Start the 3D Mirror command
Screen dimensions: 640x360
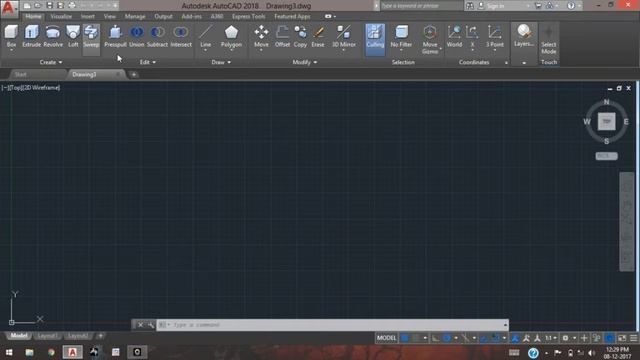click(x=344, y=36)
